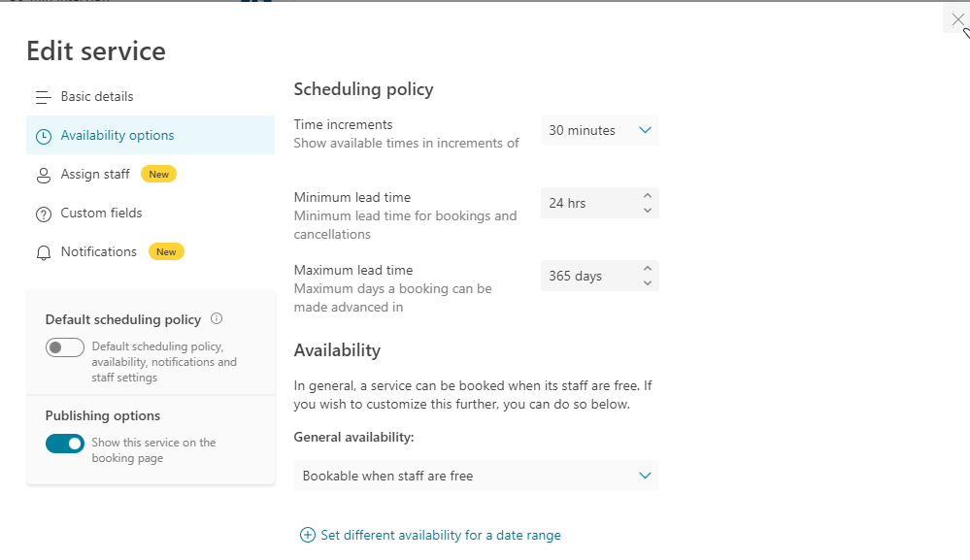Decrease the Minimum lead time value
Image resolution: width=970 pixels, height=560 pixels.
click(x=647, y=211)
